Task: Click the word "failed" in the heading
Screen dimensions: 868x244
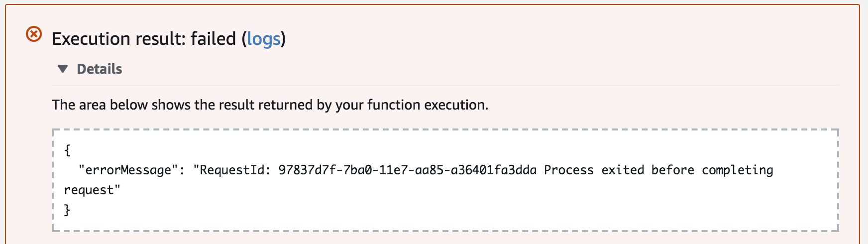Action: [213, 39]
